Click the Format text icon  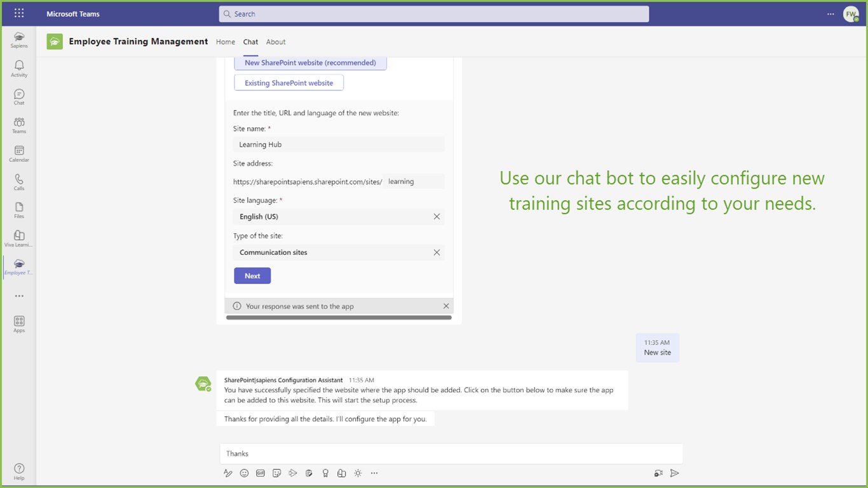tap(228, 473)
